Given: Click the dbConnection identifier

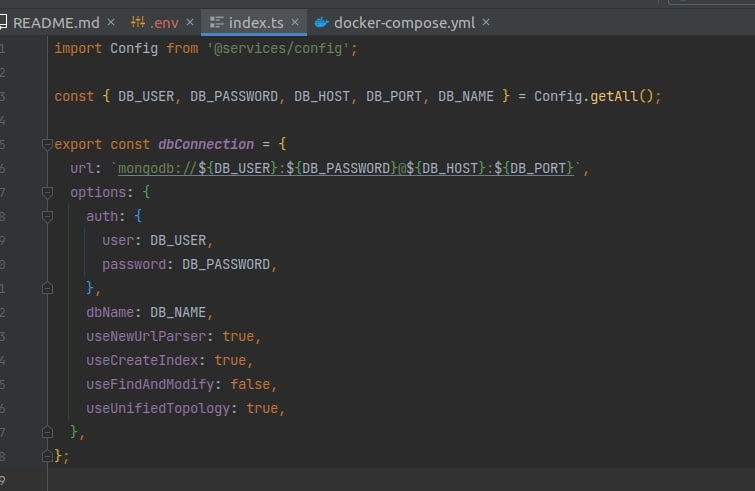Looking at the screenshot, I should pyautogui.click(x=206, y=144).
